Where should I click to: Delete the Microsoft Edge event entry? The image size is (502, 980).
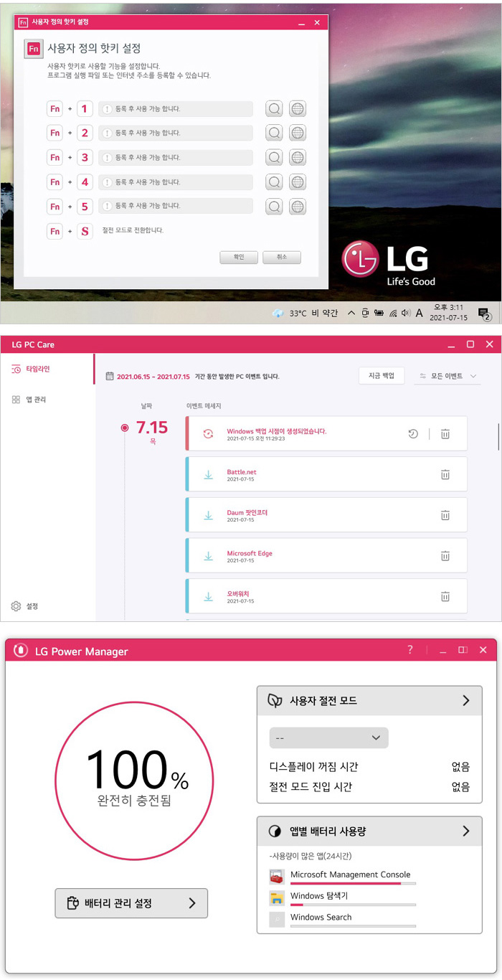coord(445,556)
